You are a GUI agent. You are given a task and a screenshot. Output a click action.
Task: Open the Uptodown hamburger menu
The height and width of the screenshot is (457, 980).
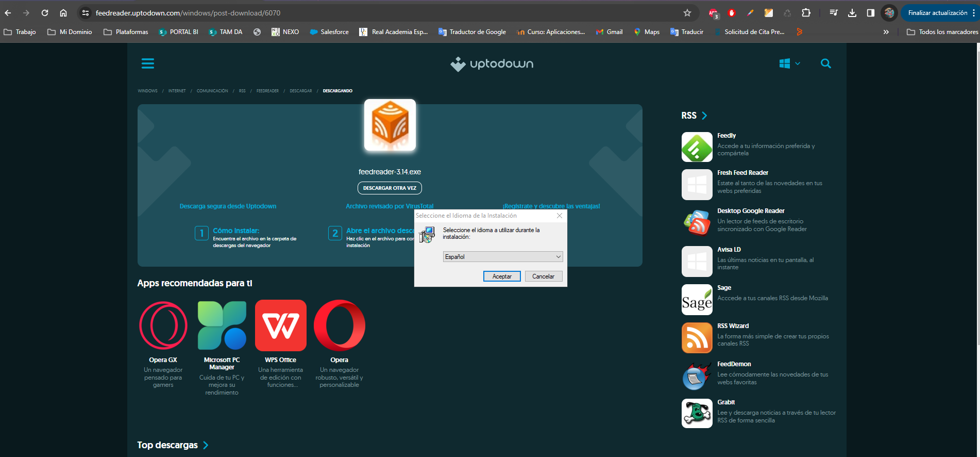pyautogui.click(x=148, y=63)
